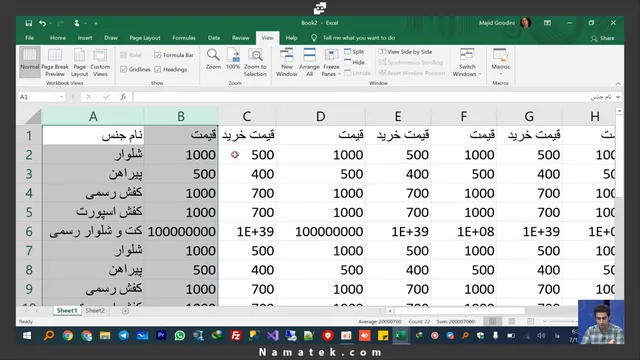Open the Switch Windows dropdown
This screenshot has width=640, height=360.
tap(467, 62)
